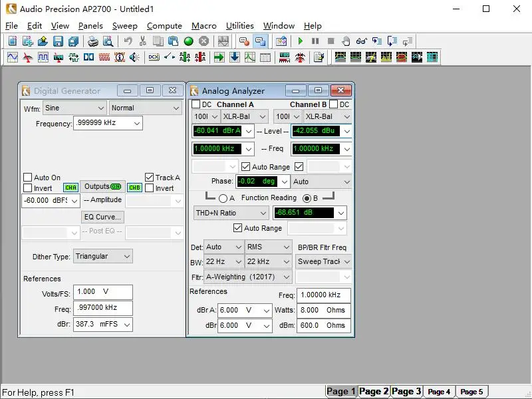Click the ! status info chip icon
The height and width of the screenshot is (399, 532).
120,57
